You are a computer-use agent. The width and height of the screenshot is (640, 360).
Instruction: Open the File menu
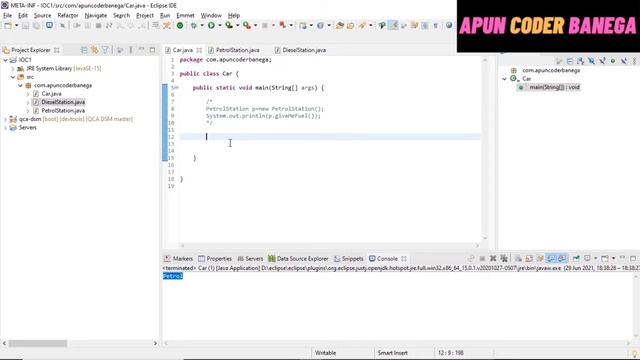(7, 16)
